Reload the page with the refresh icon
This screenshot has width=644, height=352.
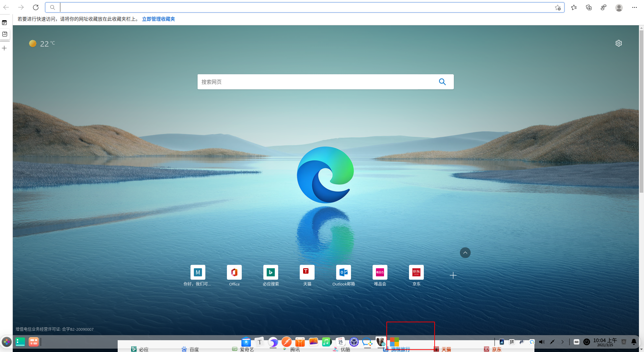click(x=36, y=7)
